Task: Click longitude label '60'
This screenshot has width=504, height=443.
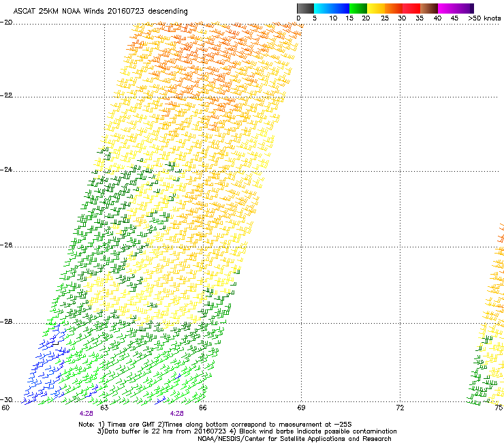Action: (x=5, y=408)
